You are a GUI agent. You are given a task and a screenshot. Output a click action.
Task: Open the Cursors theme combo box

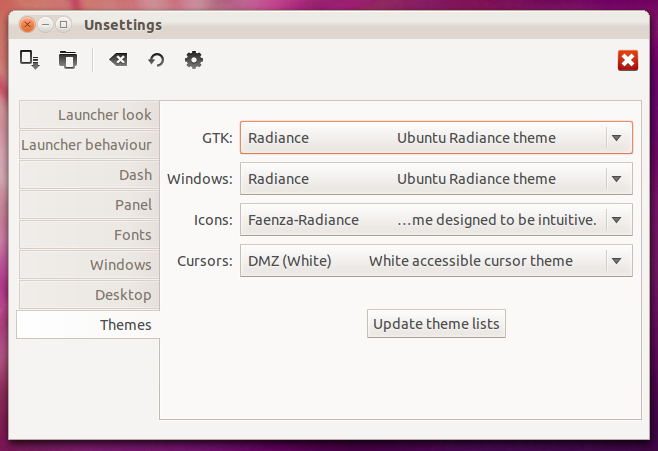436,261
